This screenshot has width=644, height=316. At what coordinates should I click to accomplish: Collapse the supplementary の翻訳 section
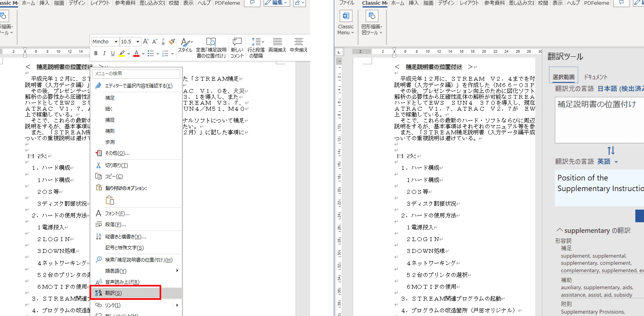point(560,230)
